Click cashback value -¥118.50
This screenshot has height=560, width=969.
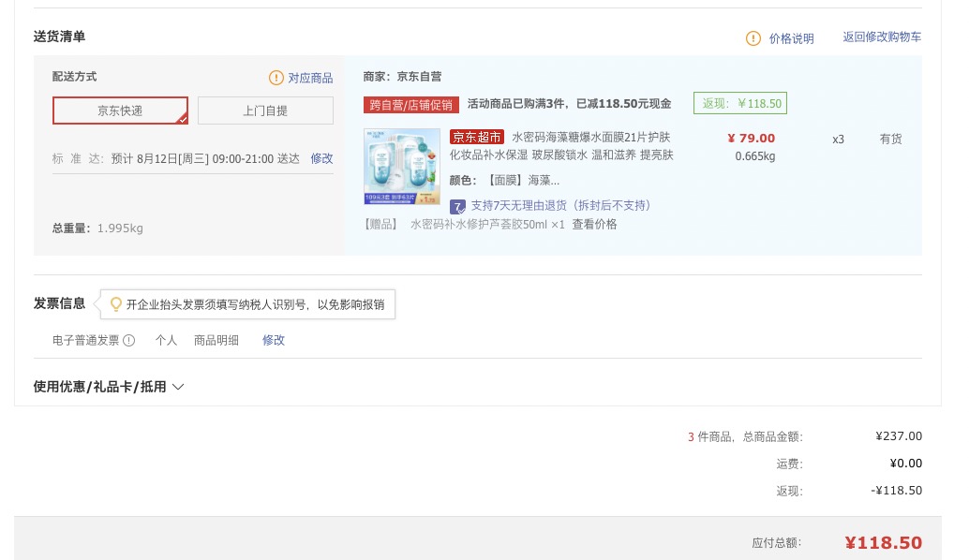[897, 490]
